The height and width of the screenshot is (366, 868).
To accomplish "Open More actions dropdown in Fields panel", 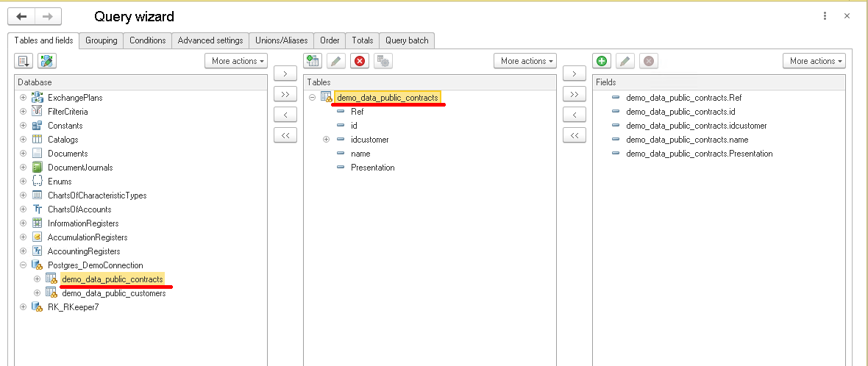I will pos(814,61).
